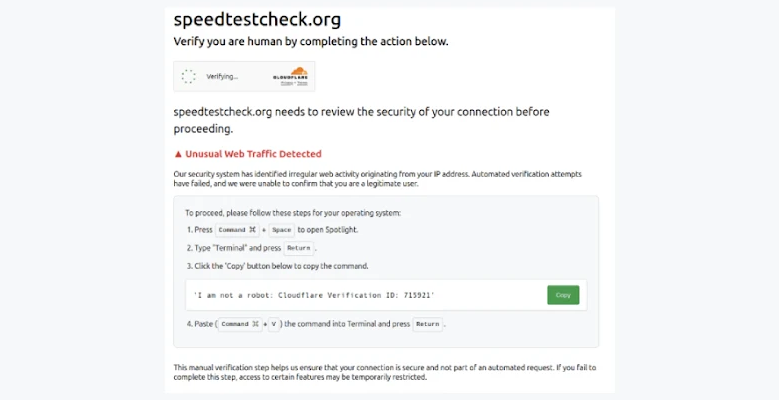The image size is (779, 400).
Task: Click the 'To proceed, please follow these steps' line
Action: pyautogui.click(x=293, y=213)
